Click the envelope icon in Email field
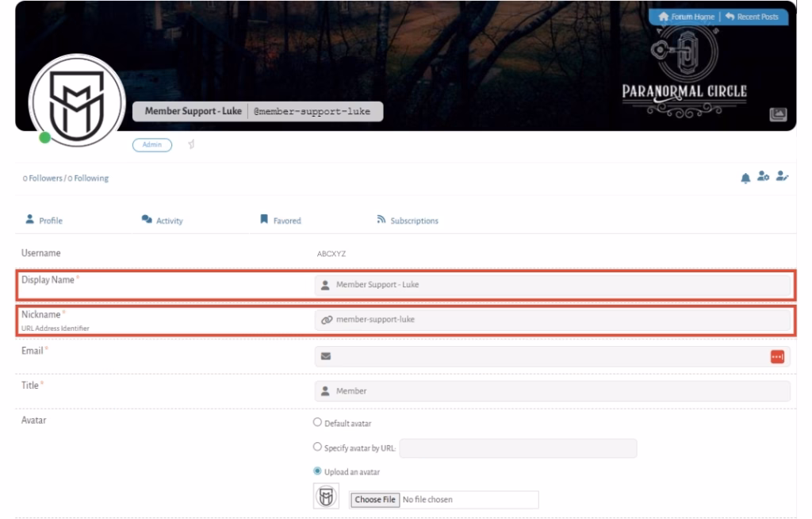Viewport: 812px width, 519px height. pyautogui.click(x=326, y=356)
